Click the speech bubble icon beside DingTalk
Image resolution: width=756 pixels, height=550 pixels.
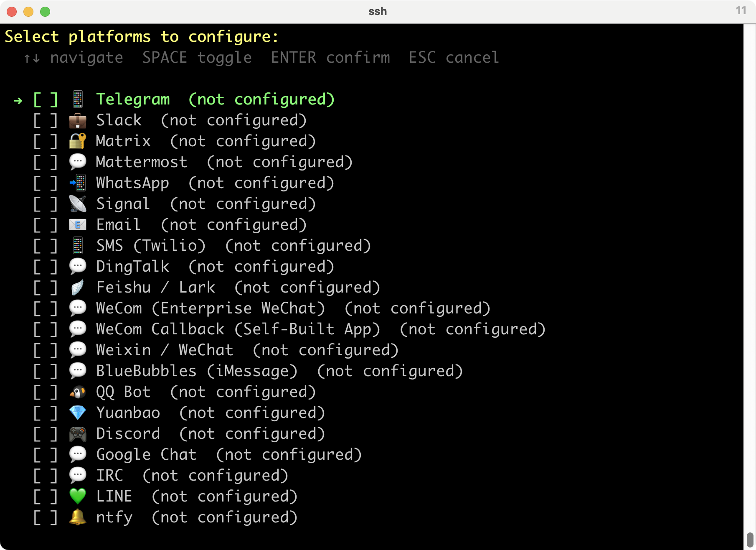coord(78,267)
